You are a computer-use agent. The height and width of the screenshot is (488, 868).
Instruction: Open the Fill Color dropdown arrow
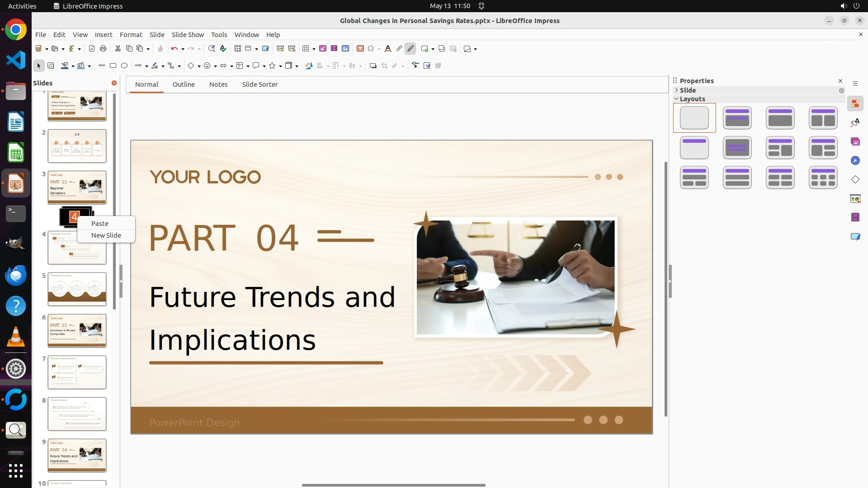(x=89, y=66)
